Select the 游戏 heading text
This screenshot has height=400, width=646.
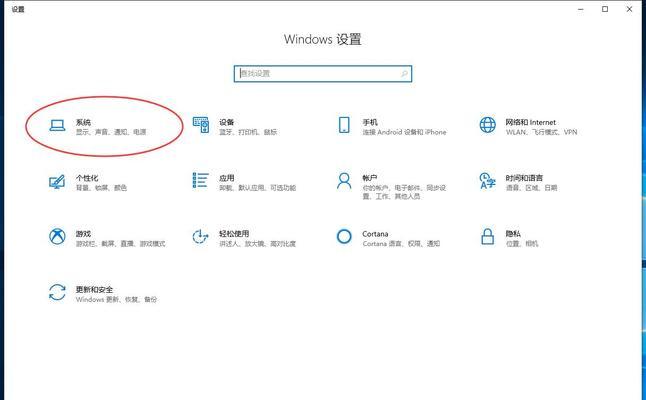tap(83, 234)
